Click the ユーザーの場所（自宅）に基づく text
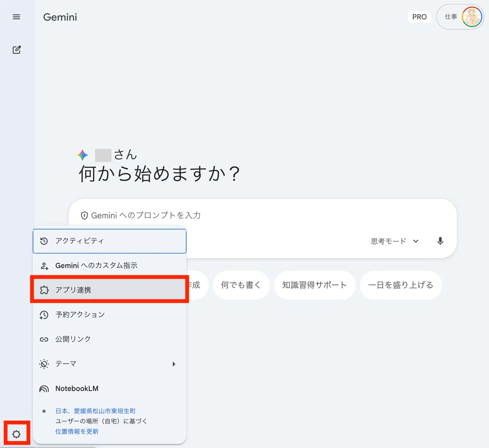This screenshot has height=448, width=489. (x=101, y=421)
